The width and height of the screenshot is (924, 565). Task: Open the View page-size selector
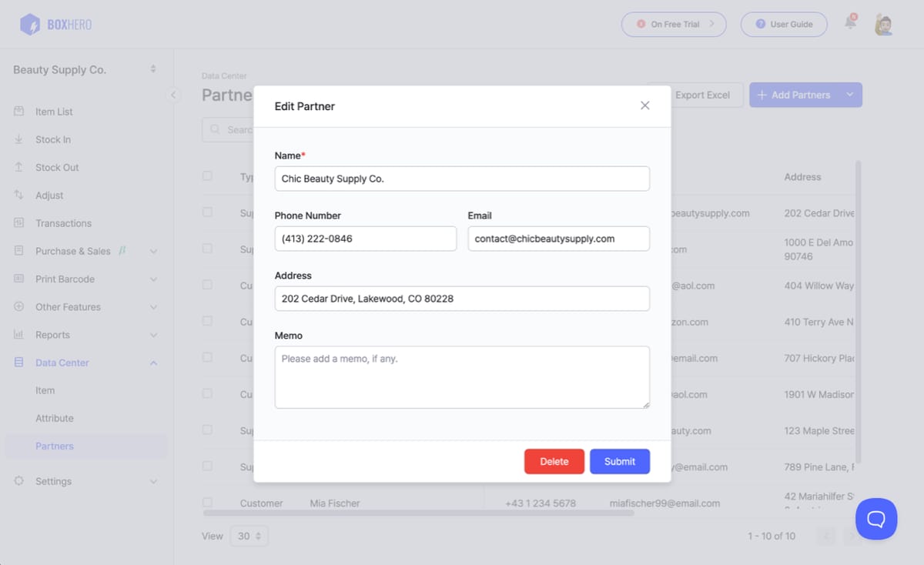pyautogui.click(x=249, y=536)
